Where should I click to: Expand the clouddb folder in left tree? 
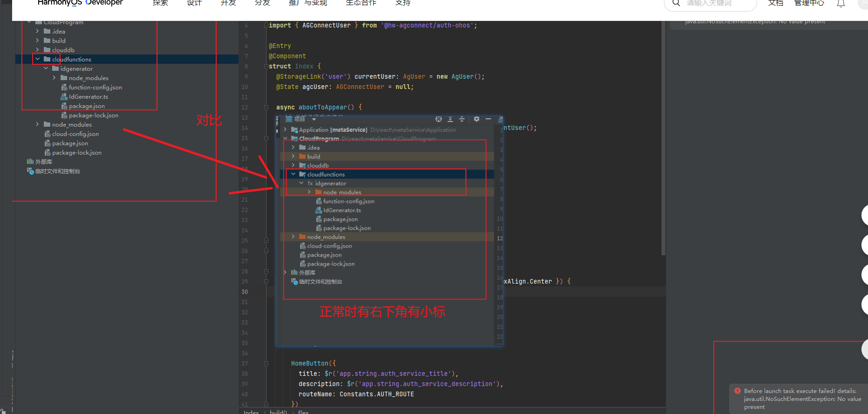pos(37,50)
